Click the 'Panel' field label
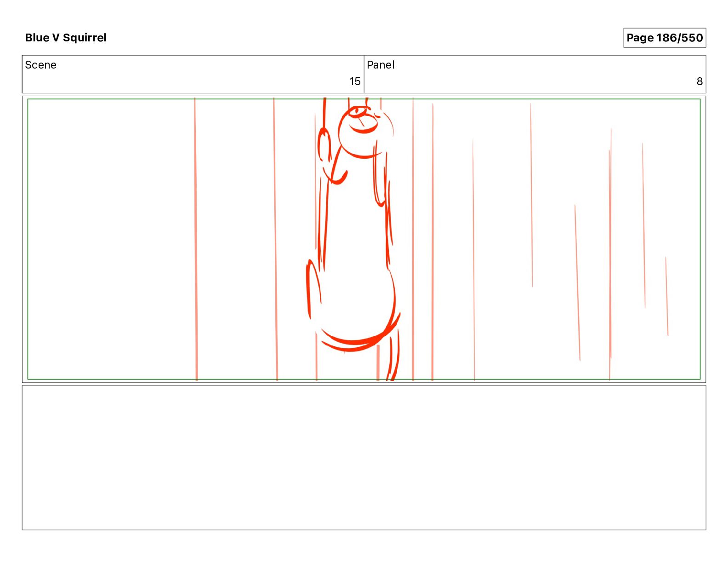 (x=381, y=65)
